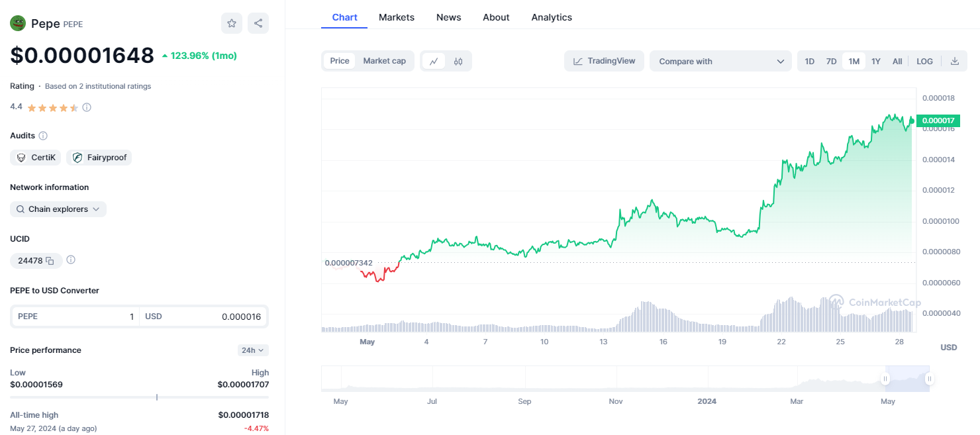Click the info icon next to rating stars
Screen dimensions: 980x435
coord(87,107)
